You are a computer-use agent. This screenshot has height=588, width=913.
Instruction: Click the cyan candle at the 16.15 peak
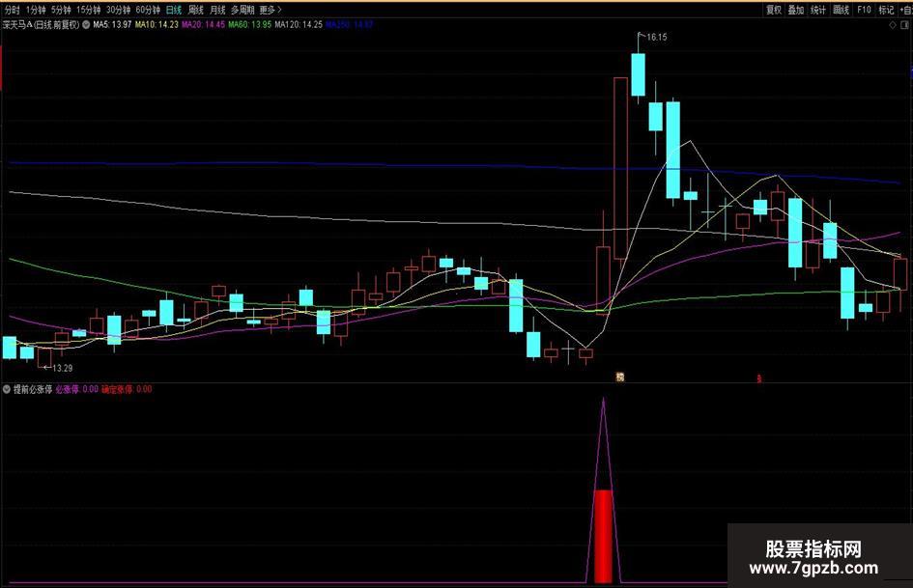pyautogui.click(x=639, y=74)
